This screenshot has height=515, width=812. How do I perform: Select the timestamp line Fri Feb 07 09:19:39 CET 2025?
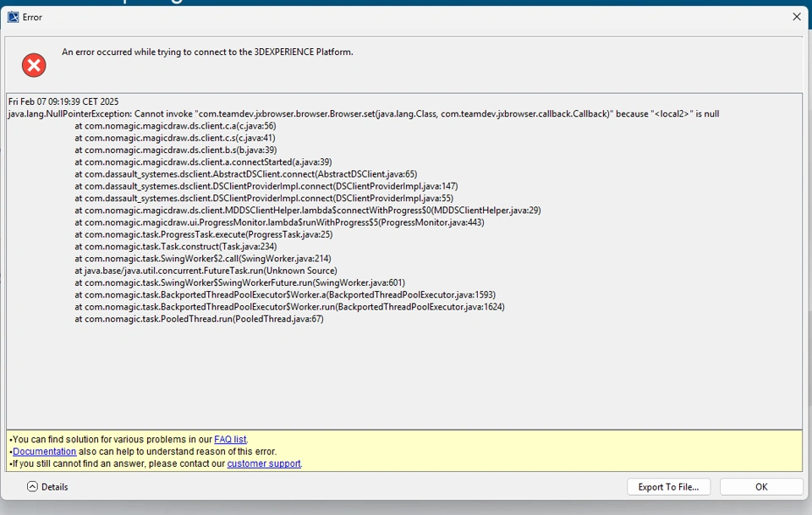(x=63, y=101)
